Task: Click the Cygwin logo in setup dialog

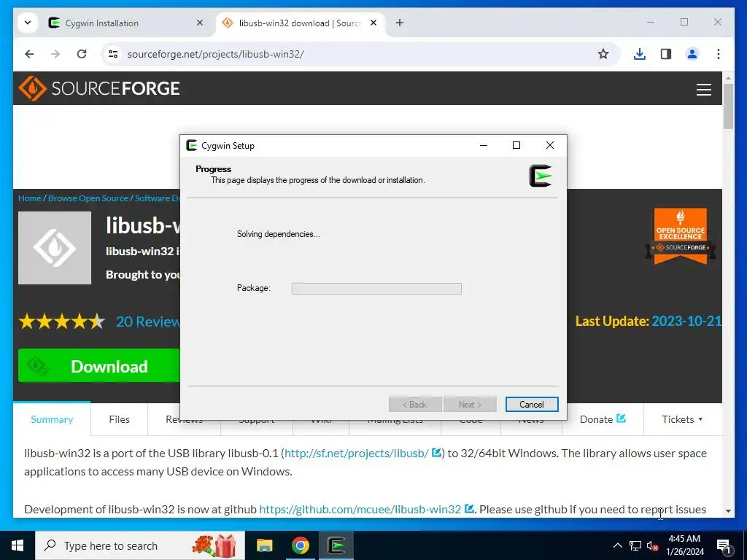Action: (x=541, y=176)
